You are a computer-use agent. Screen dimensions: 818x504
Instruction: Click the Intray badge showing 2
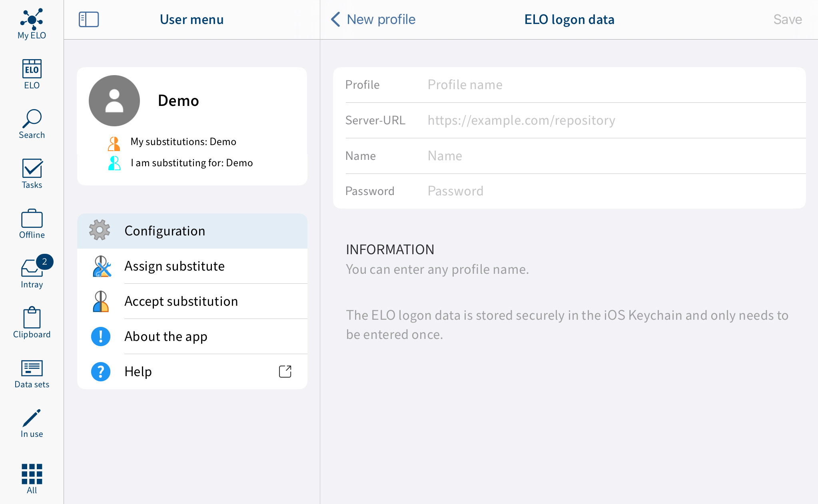coord(45,262)
